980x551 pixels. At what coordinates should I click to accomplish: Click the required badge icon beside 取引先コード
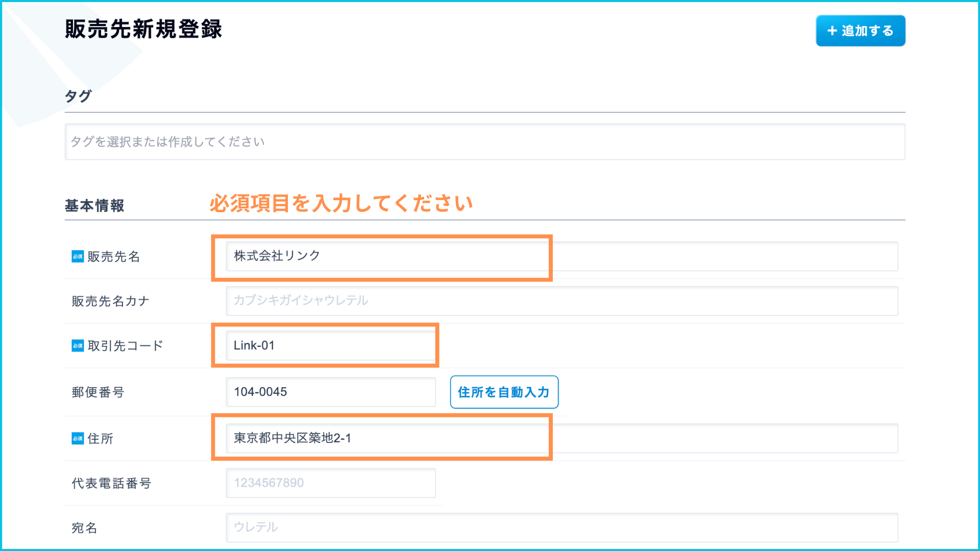click(x=78, y=346)
